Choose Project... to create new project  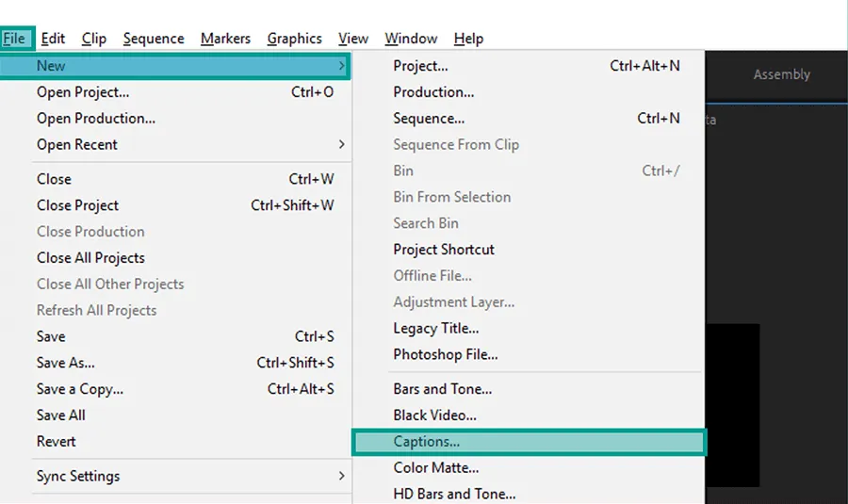click(x=529, y=66)
